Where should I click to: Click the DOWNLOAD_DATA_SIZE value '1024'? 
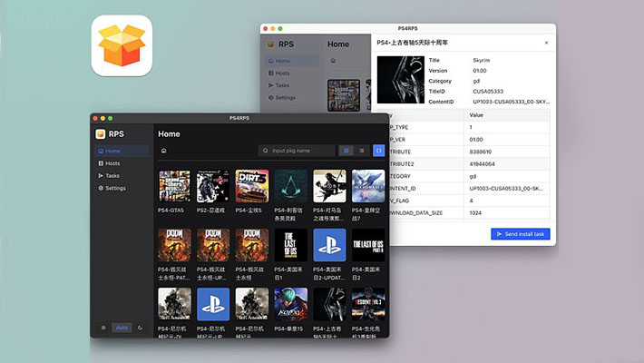(x=475, y=213)
